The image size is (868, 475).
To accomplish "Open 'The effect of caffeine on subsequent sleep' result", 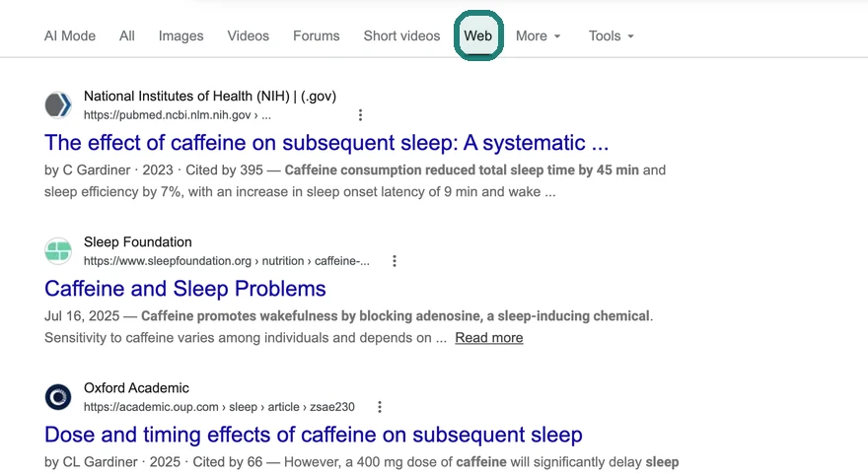I will click(x=326, y=143).
